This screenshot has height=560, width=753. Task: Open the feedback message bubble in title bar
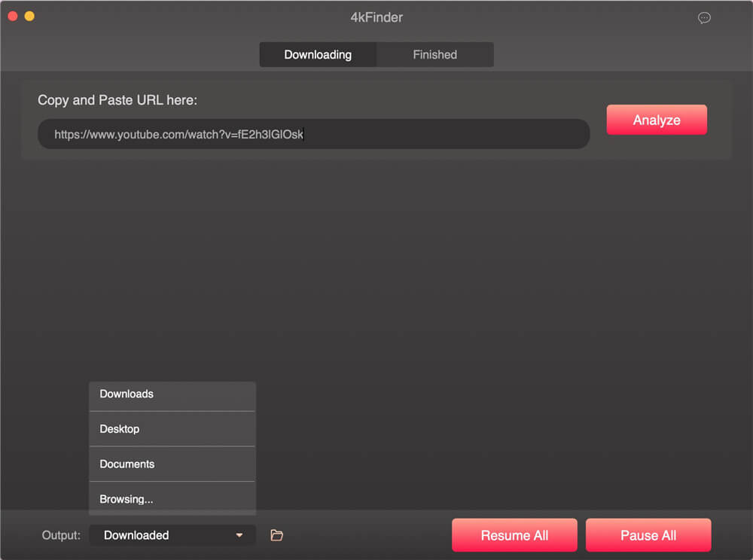pyautogui.click(x=704, y=17)
